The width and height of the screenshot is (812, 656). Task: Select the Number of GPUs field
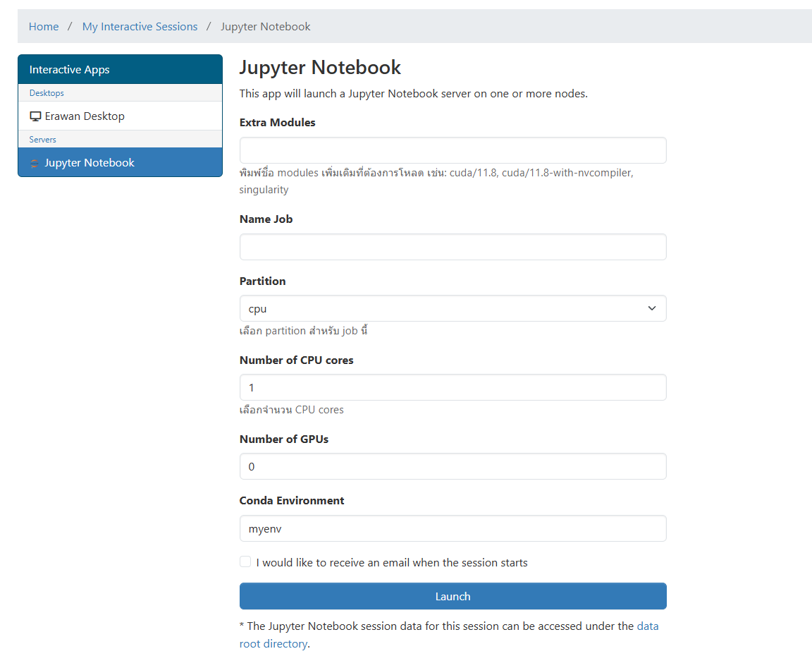(453, 466)
